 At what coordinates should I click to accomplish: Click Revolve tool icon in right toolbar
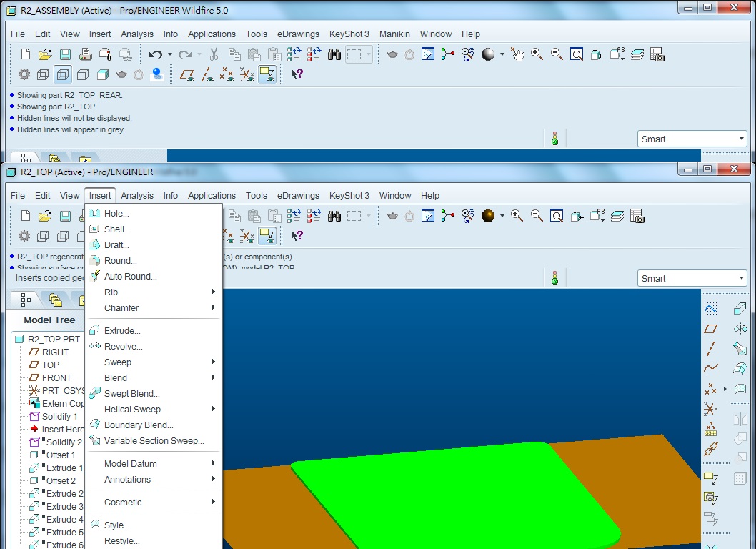740,329
